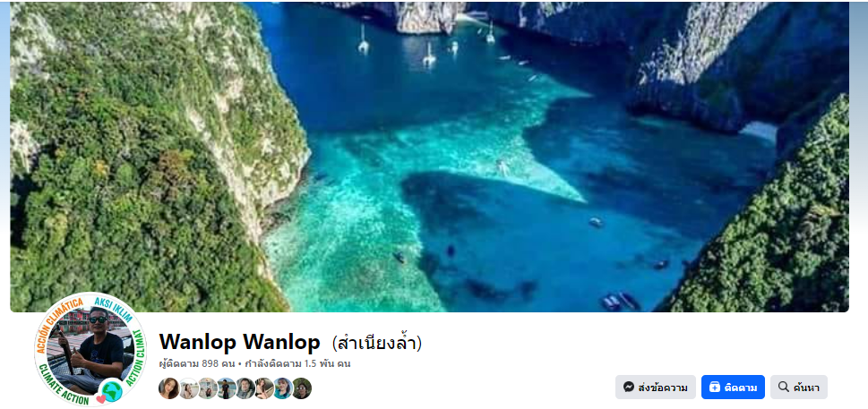Open first follower avatar in the row
The width and height of the screenshot is (868, 409).
coord(168,388)
